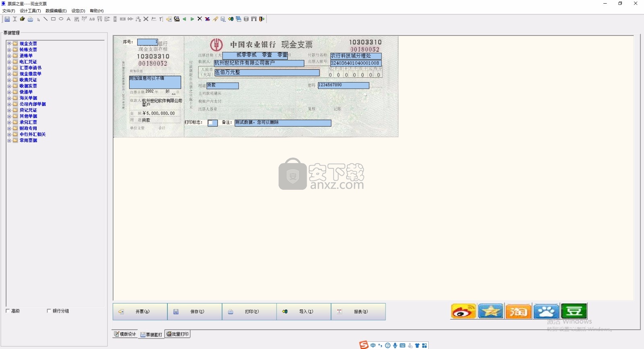Screen dimensions: 644x349
Task: Click the pointing hand toolbar icon
Action: coord(22,19)
